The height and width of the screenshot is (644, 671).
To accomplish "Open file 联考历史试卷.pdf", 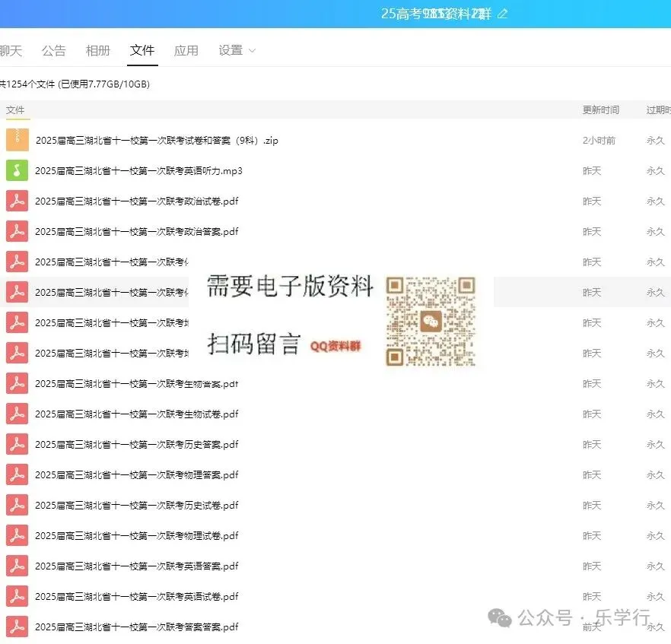I will coord(136,505).
